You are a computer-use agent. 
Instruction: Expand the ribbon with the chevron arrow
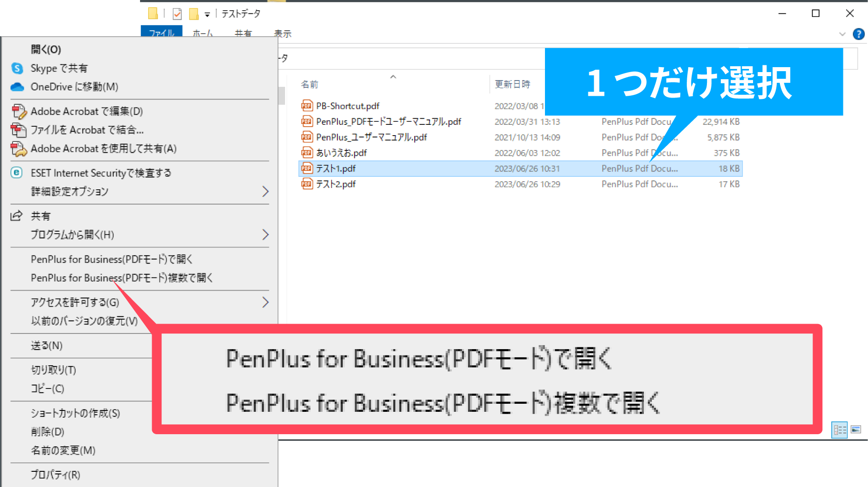point(842,34)
